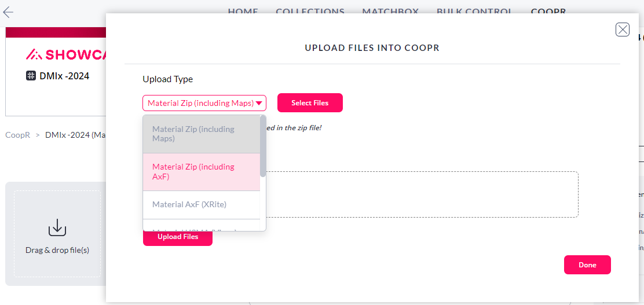Close the Upload Files dialog
This screenshot has width=644, height=305.
point(623,30)
